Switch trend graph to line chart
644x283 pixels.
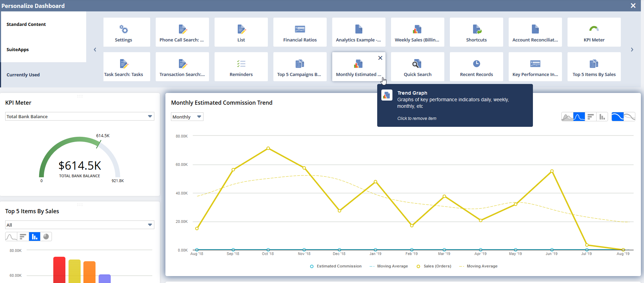pos(579,117)
